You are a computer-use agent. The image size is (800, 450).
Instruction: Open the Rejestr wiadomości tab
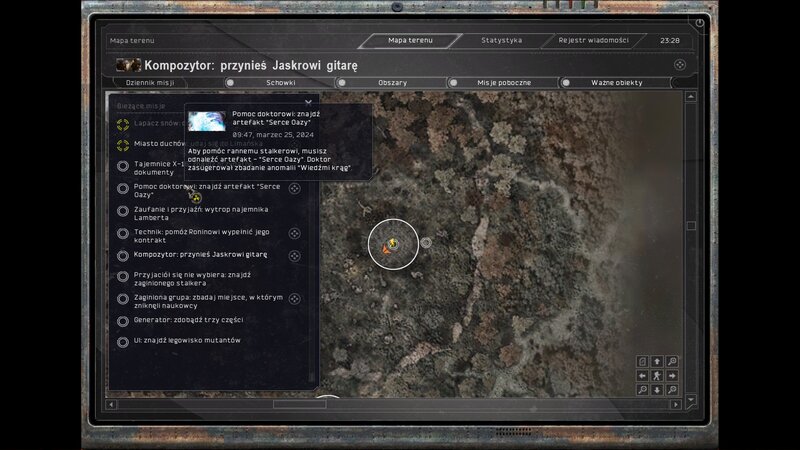click(593, 40)
